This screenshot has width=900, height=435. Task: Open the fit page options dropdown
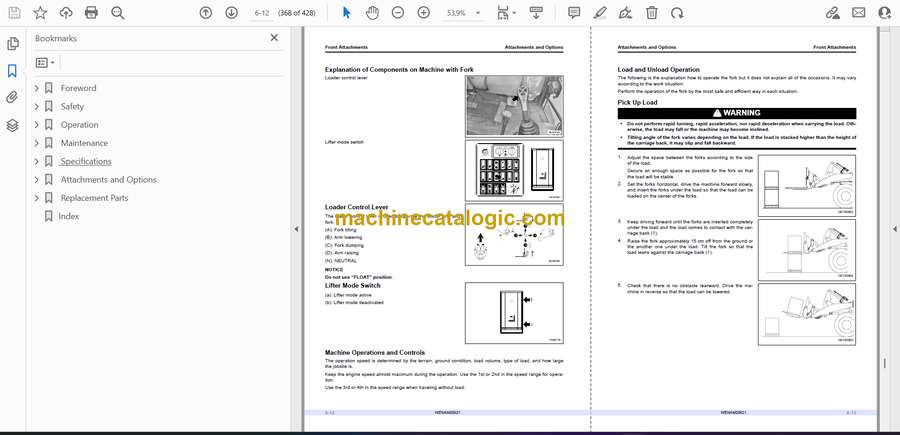tap(506, 13)
